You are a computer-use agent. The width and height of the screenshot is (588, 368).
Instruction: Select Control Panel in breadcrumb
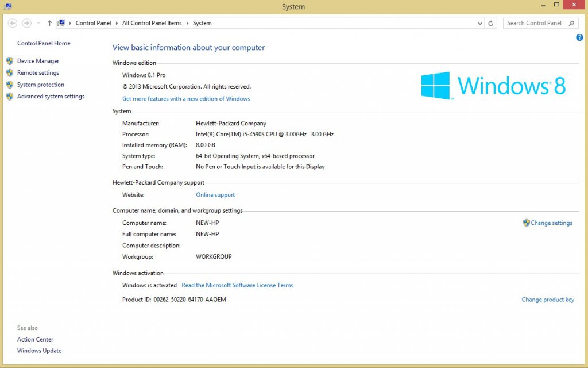click(x=93, y=23)
